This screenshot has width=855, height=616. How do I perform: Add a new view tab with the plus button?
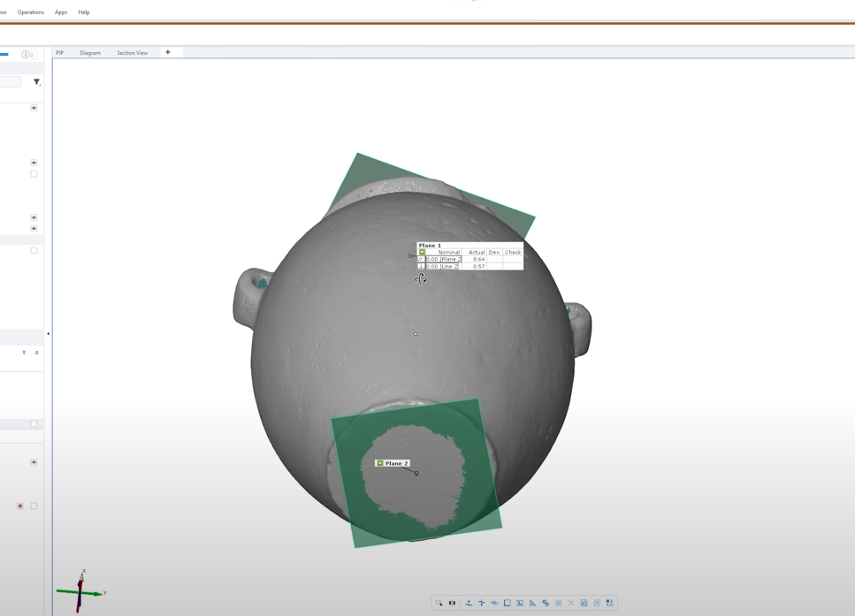pyautogui.click(x=168, y=53)
